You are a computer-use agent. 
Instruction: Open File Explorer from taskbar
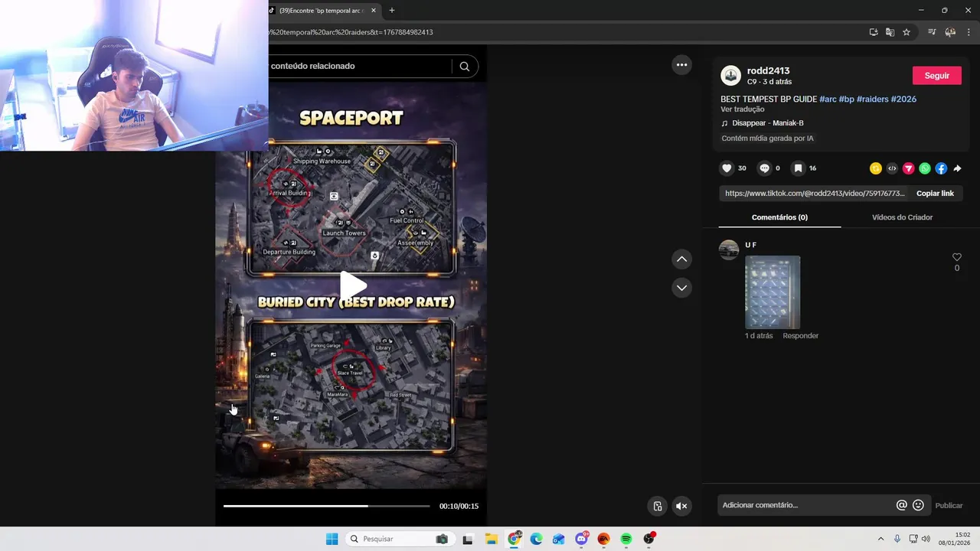click(492, 539)
